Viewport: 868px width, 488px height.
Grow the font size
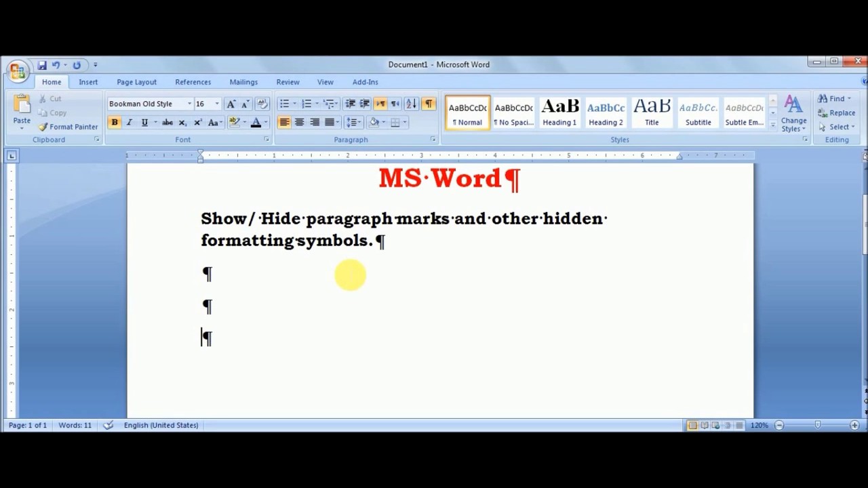pos(231,104)
